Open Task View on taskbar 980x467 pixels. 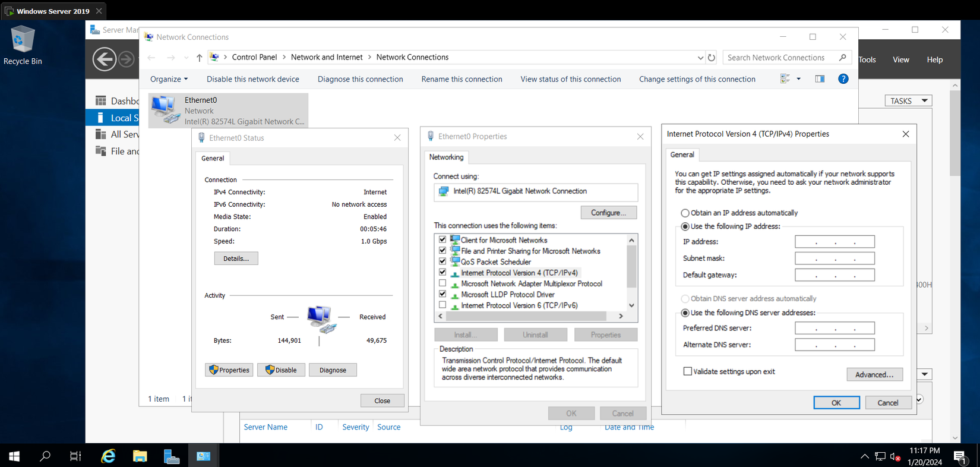(75, 456)
